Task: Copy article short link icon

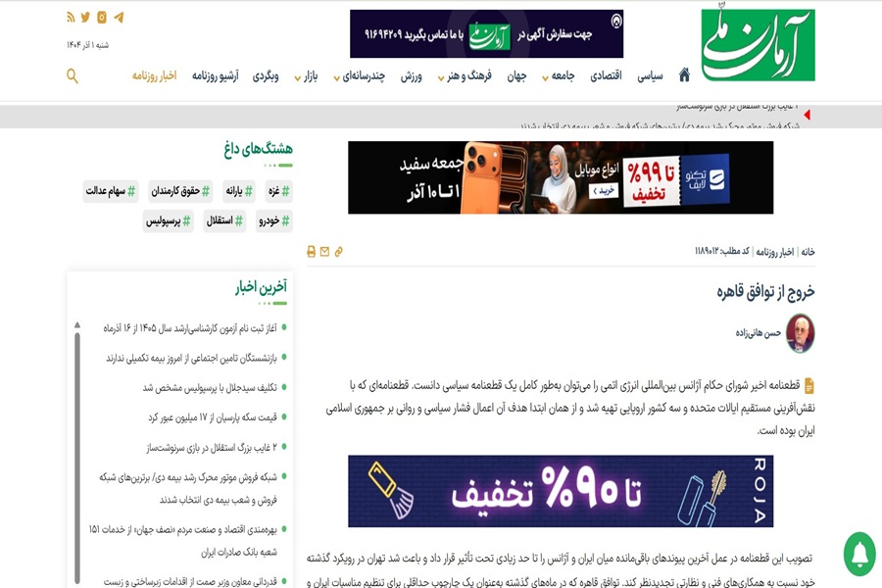Action: click(x=339, y=252)
